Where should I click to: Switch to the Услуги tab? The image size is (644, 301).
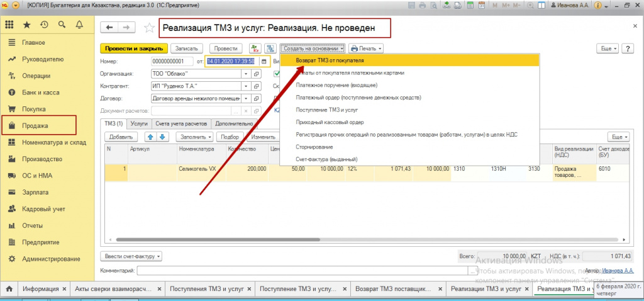click(139, 123)
